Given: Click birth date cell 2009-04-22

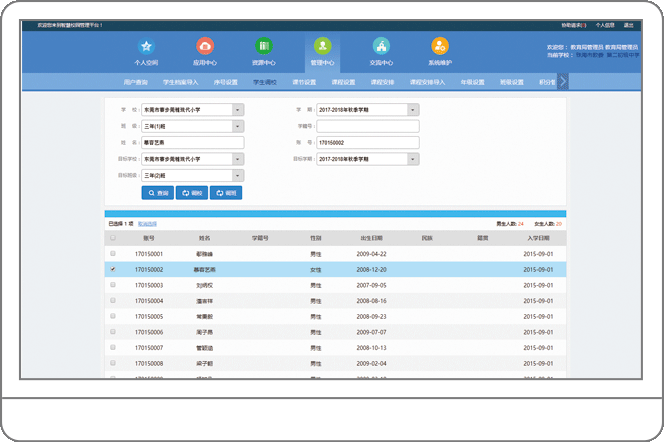Looking at the screenshot, I should click(x=371, y=254).
